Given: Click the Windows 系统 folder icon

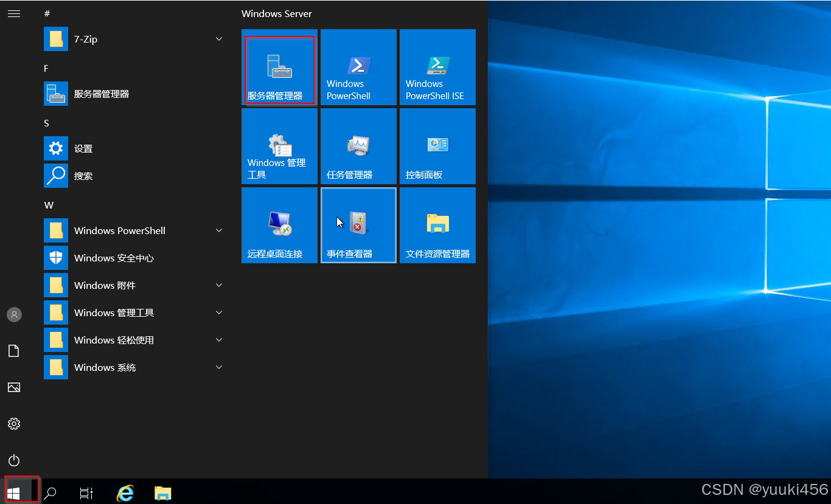Looking at the screenshot, I should [56, 367].
